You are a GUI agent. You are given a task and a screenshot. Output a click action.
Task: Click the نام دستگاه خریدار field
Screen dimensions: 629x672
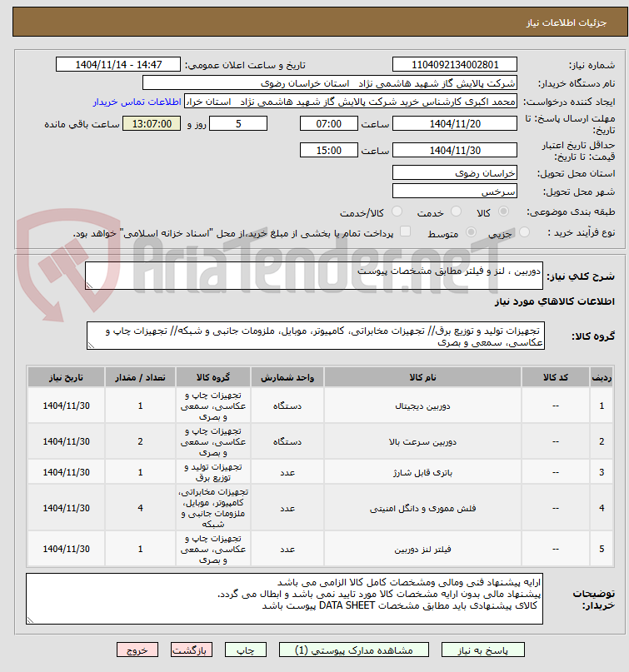click(329, 83)
